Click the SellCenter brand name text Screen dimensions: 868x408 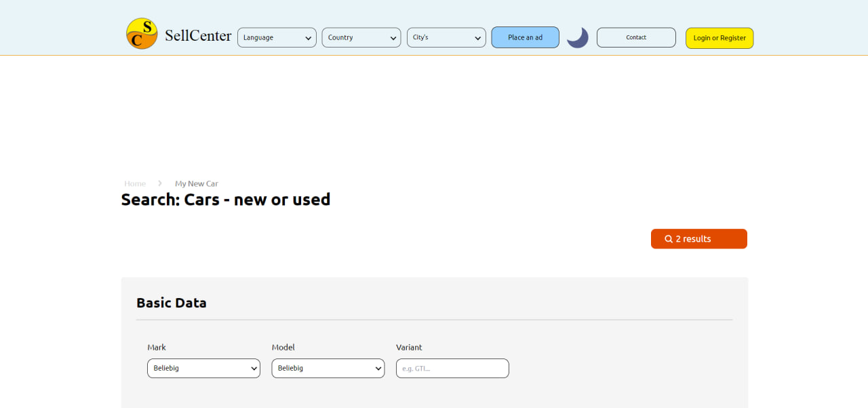198,35
